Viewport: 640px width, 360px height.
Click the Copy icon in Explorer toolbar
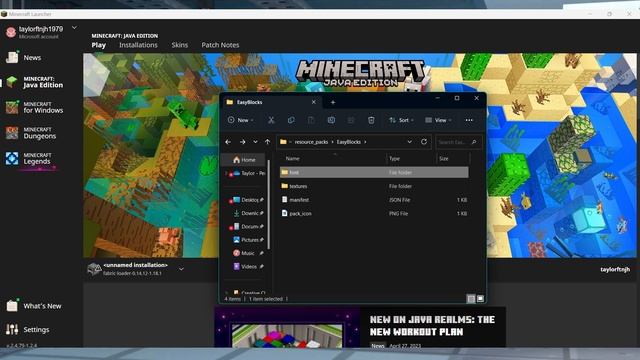(291, 120)
